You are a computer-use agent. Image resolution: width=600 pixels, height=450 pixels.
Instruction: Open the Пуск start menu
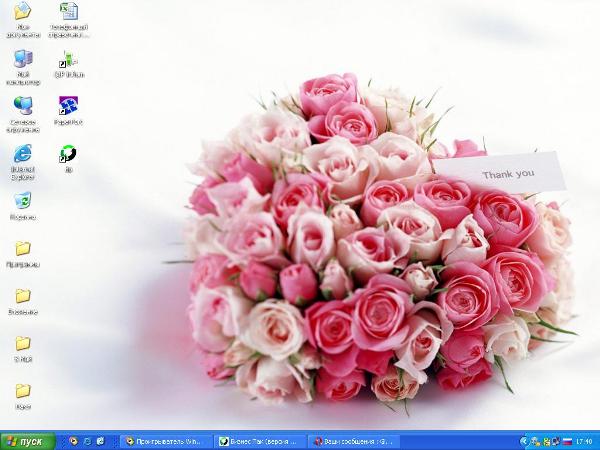27,441
